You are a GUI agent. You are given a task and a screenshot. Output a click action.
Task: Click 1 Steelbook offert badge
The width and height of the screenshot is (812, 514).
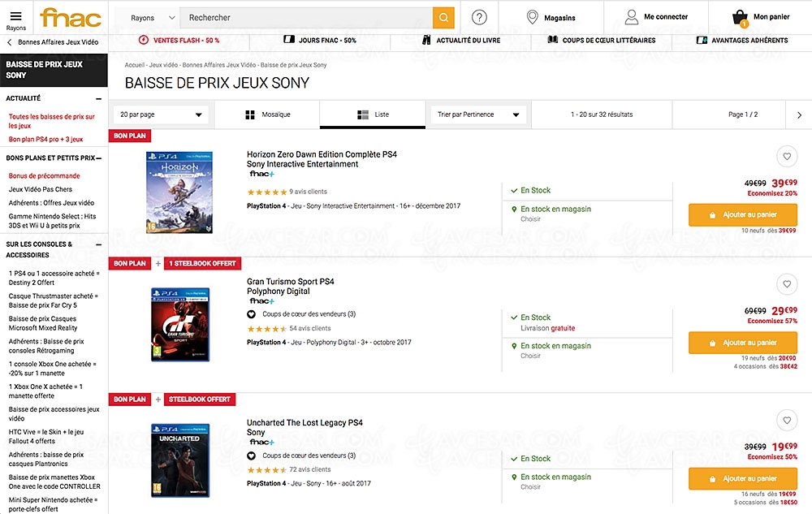point(202,263)
